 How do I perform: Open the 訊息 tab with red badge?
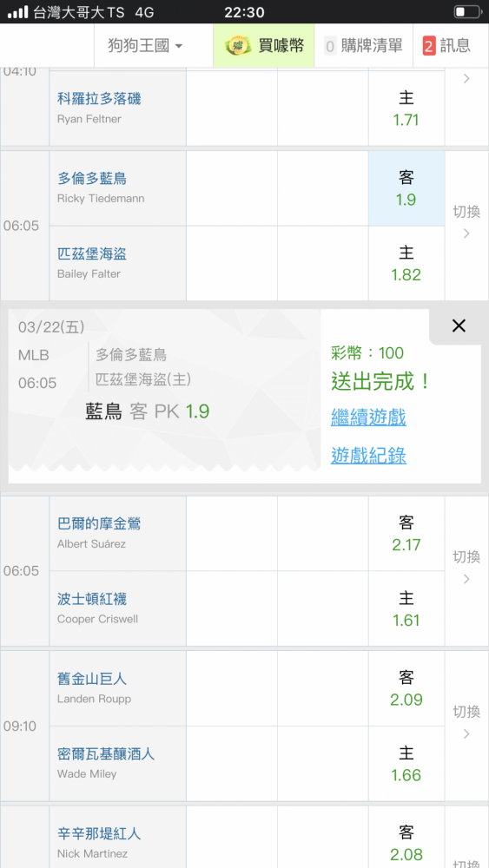(x=446, y=46)
